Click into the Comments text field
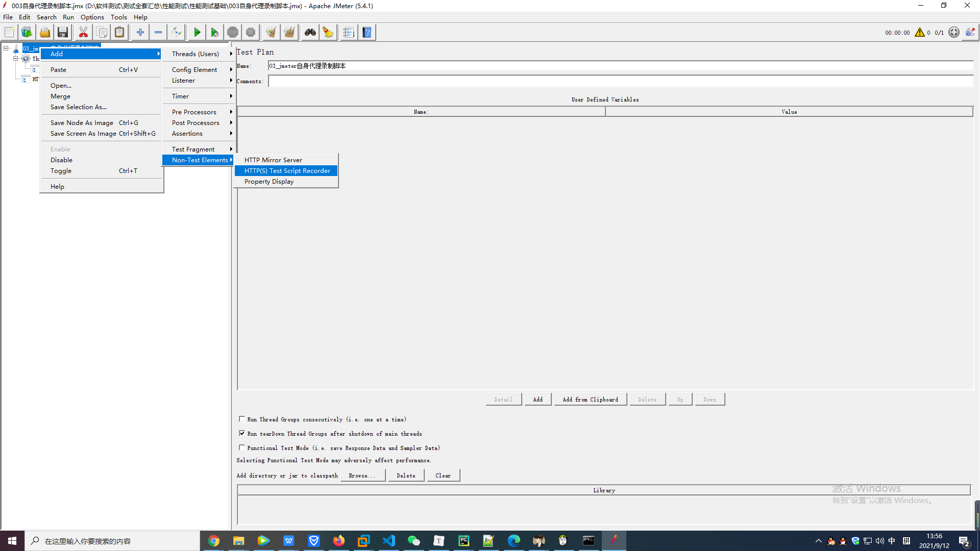 click(620, 81)
